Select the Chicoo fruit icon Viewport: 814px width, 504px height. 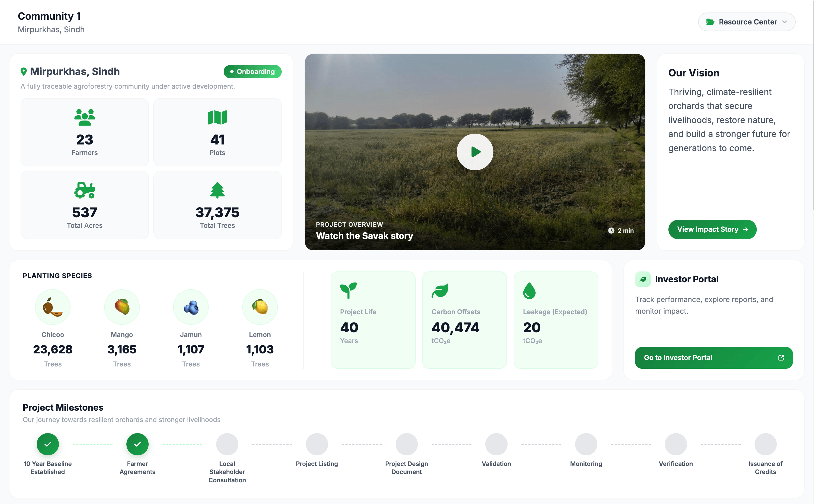pos(53,307)
